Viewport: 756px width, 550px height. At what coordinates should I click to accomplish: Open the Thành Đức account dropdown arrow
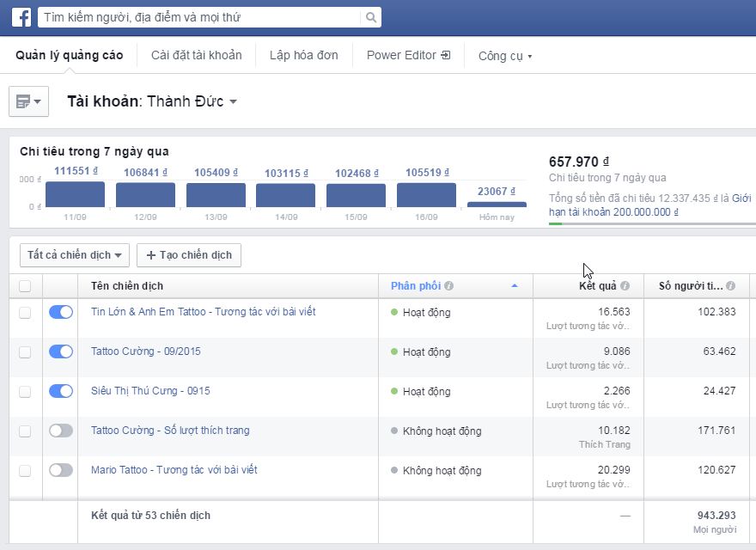pos(234,101)
